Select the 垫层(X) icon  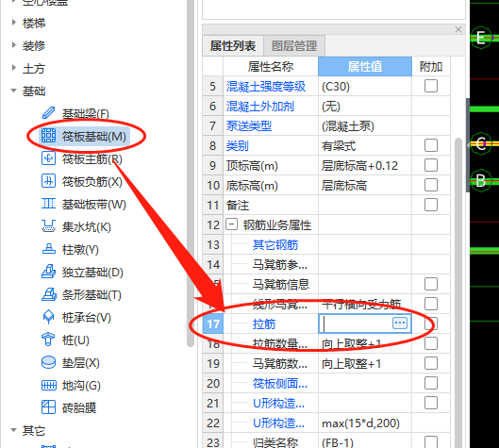pos(48,362)
